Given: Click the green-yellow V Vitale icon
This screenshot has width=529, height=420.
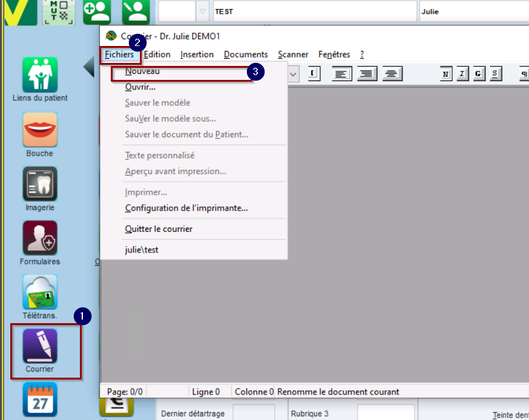Looking at the screenshot, I should pos(20,12).
